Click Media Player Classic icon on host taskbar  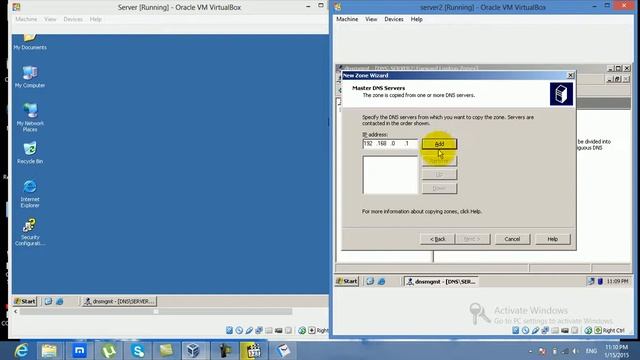coord(253,351)
